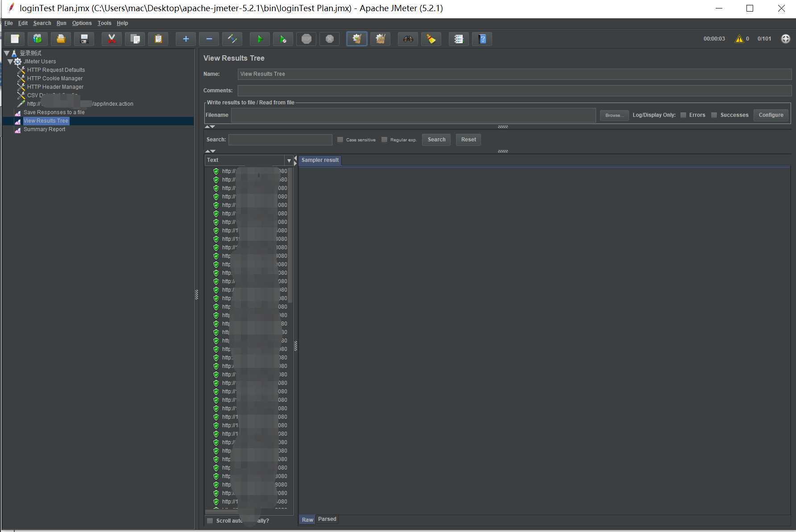Click collapse arrows below Search row
796x532 pixels.
click(210, 152)
